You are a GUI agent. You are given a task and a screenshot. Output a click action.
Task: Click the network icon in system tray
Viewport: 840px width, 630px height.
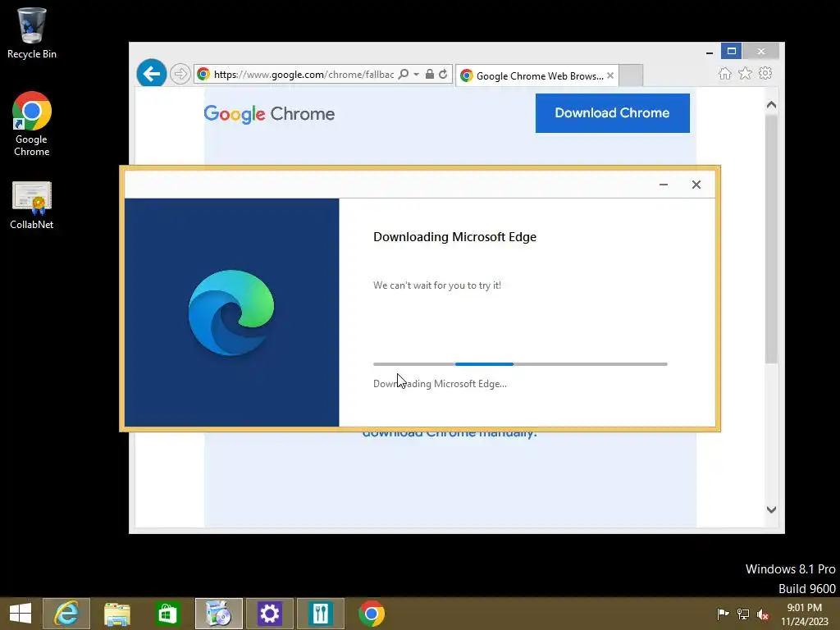pos(743,614)
